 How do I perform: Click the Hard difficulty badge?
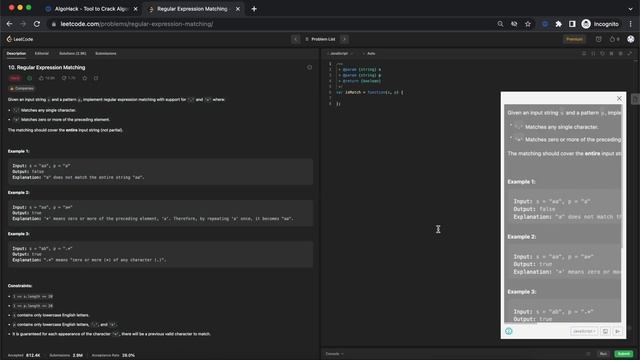[x=15, y=78]
